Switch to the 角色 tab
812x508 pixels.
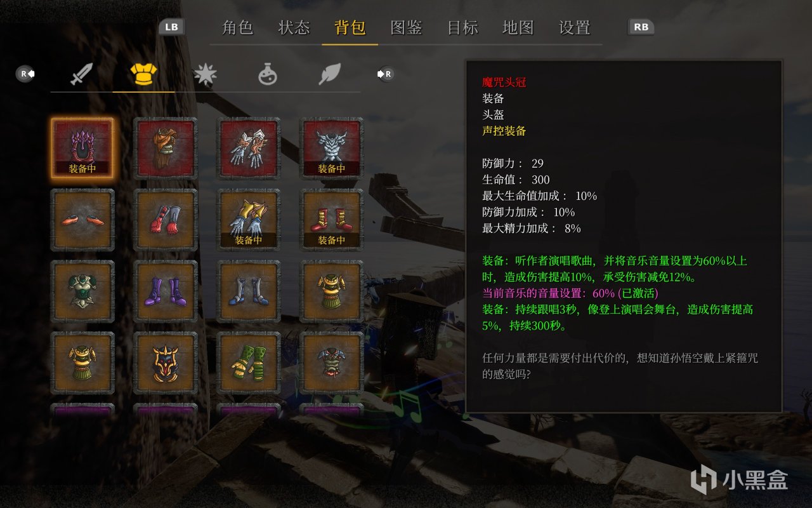point(238,27)
